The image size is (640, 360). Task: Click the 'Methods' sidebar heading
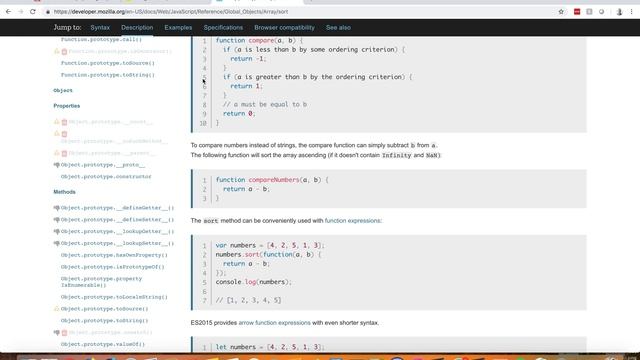[64, 192]
